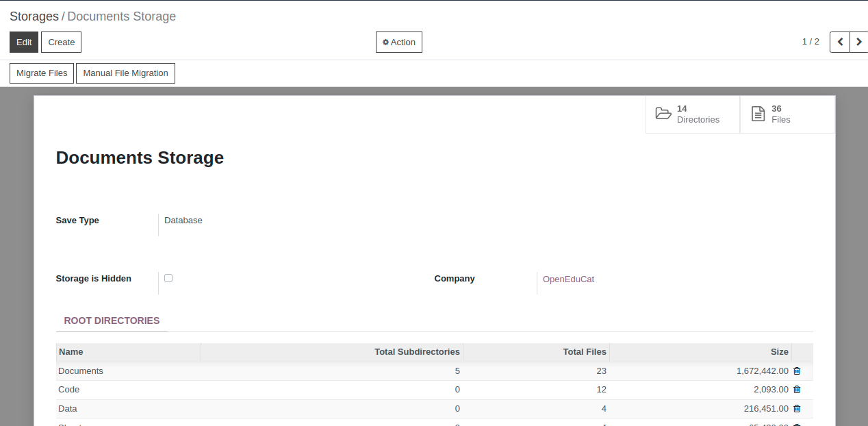Open the Documents directory row

coord(435,371)
